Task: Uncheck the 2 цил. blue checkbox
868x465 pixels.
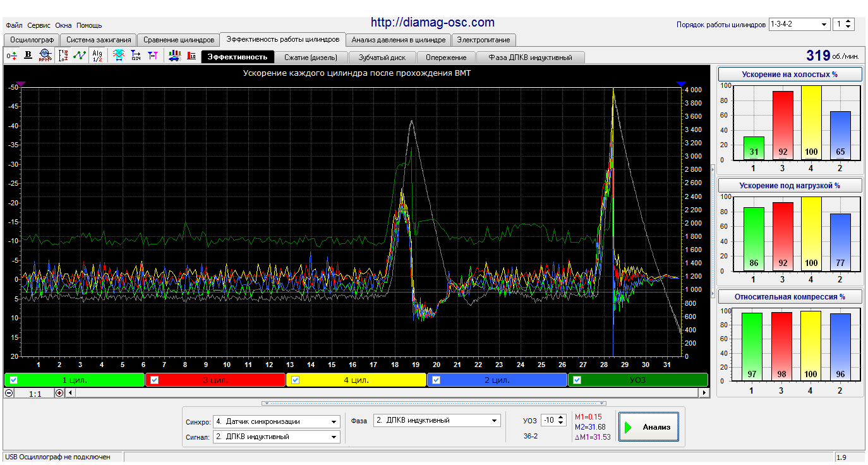Action: click(437, 380)
